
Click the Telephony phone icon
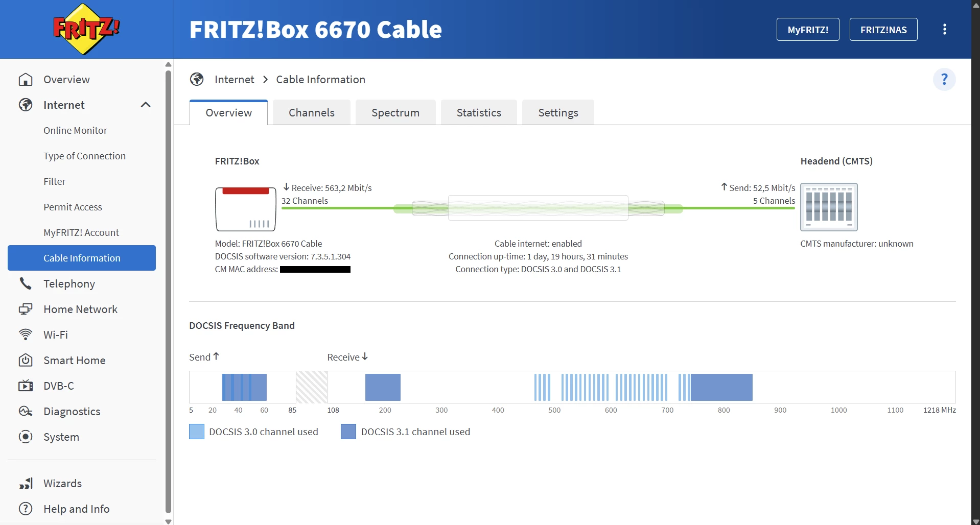tap(26, 283)
